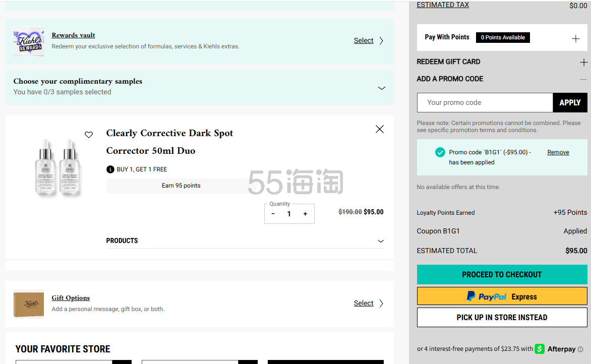Click the $95.00 discounted item price

[374, 212]
